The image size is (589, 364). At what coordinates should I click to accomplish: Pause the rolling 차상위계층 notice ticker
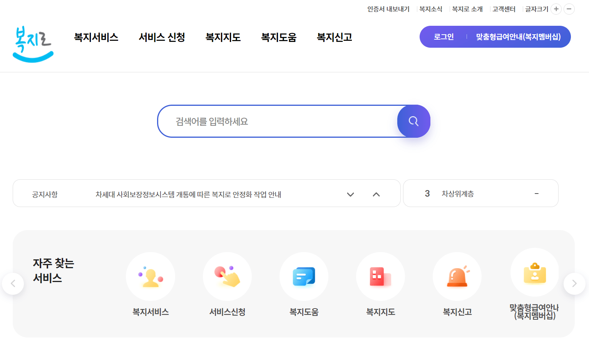pyautogui.click(x=537, y=194)
